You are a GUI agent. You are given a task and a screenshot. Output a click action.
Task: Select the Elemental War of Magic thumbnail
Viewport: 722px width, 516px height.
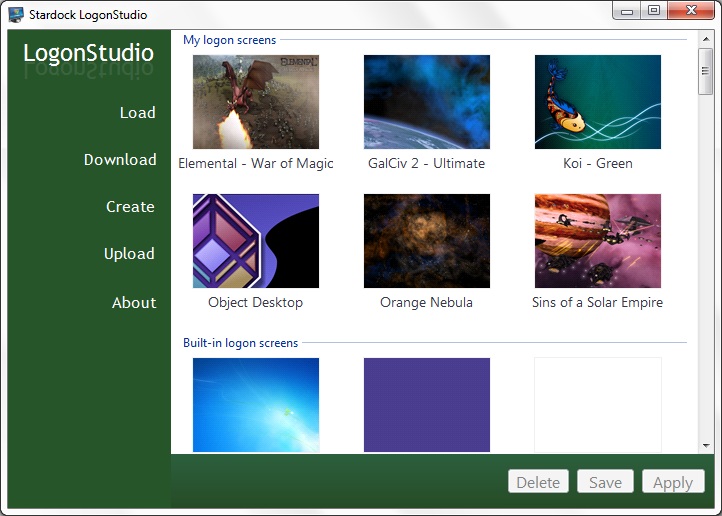tap(256, 102)
